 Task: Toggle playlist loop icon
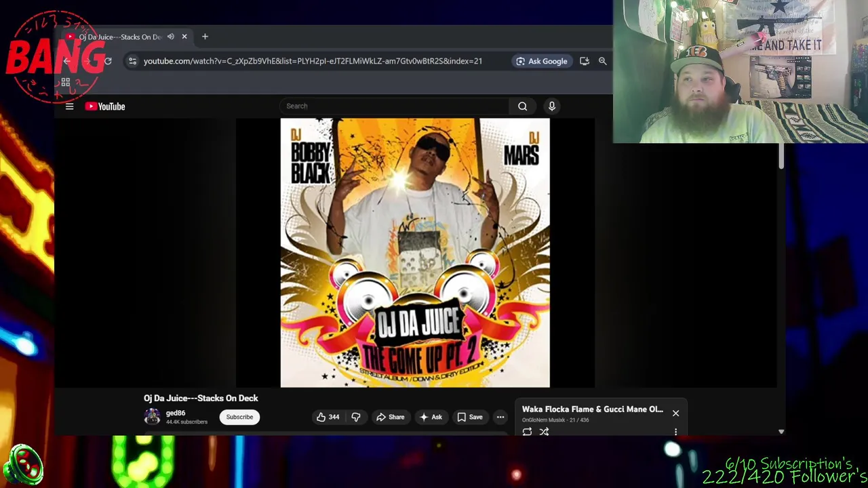527,432
